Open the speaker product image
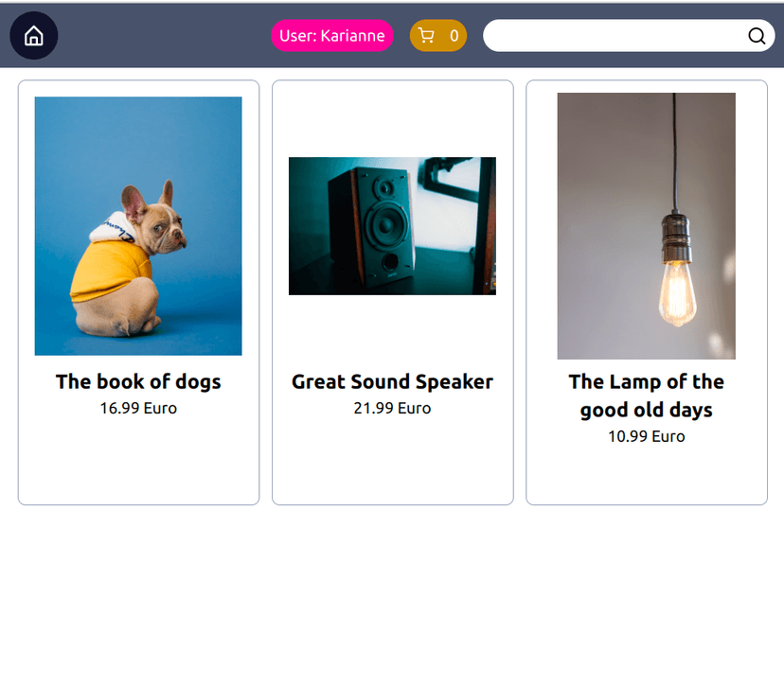Screen dimensions: 784x686 click(392, 226)
